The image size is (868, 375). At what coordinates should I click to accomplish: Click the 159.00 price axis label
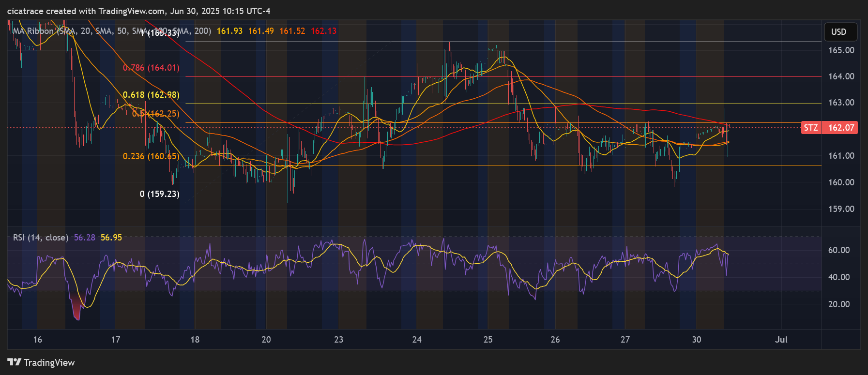coord(841,209)
